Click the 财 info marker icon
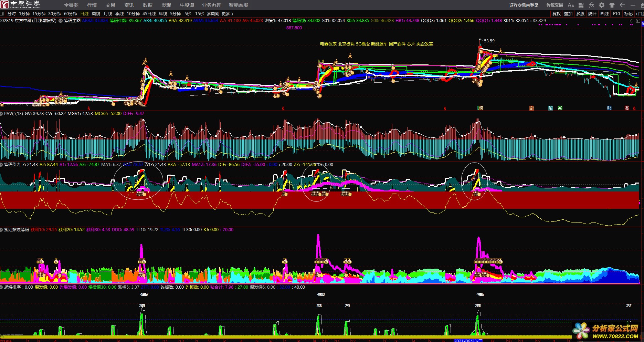 (x=609, y=108)
